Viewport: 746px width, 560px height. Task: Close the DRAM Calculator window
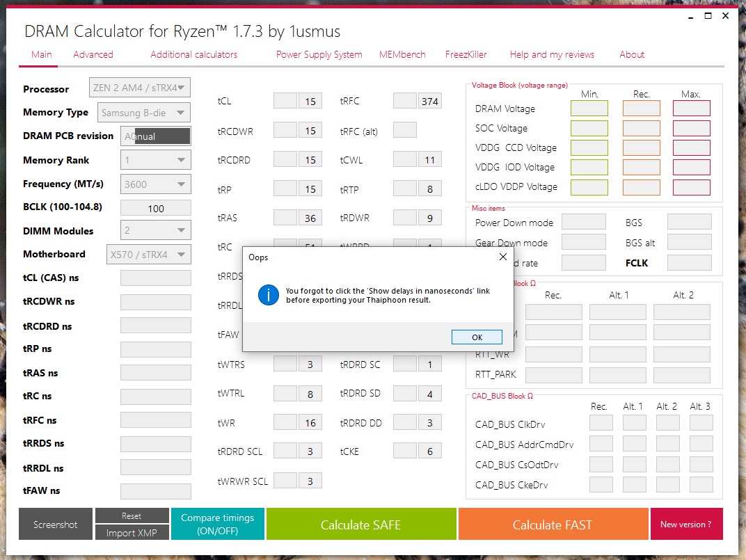pos(726,16)
